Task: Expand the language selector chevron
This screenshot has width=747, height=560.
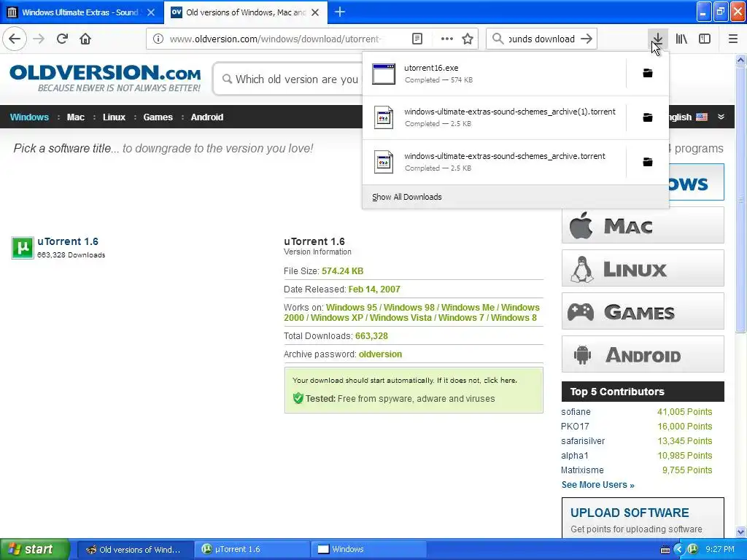Action: tap(721, 117)
